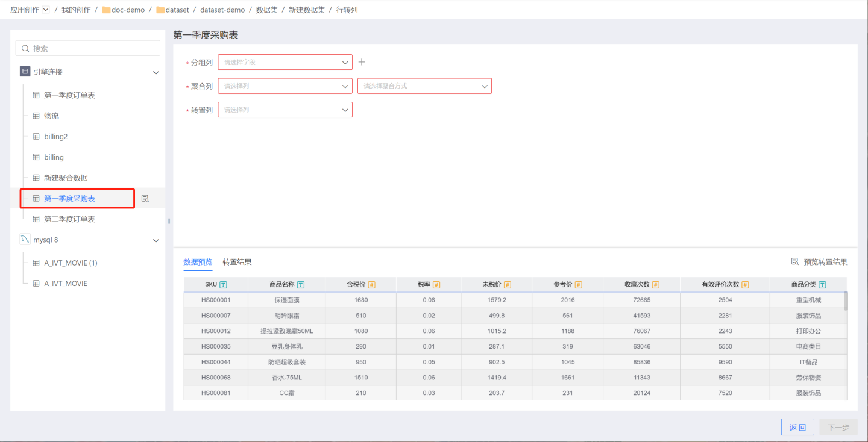Open the 请选择聚合方式 dropdown
This screenshot has width=868, height=442.
[424, 86]
